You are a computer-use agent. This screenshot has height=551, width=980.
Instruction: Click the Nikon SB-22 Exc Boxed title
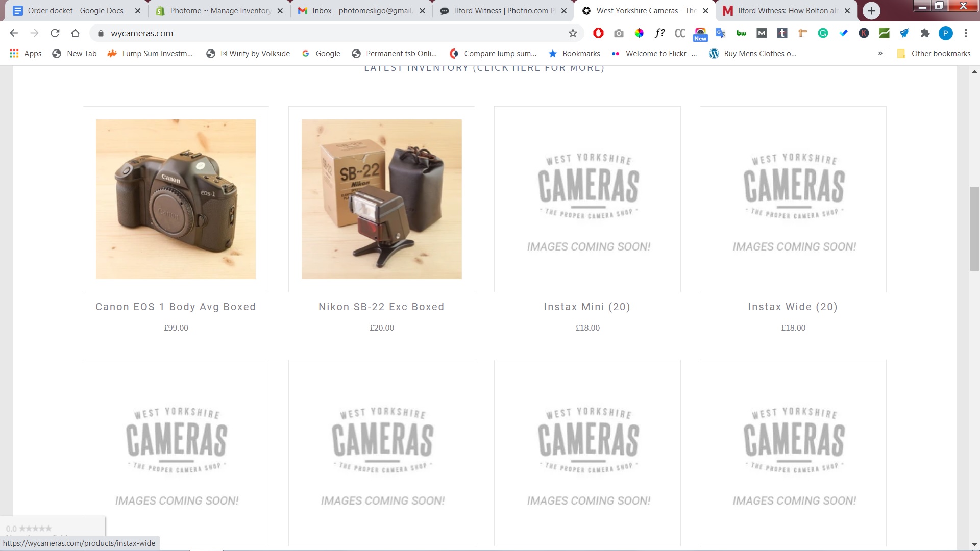tap(381, 307)
